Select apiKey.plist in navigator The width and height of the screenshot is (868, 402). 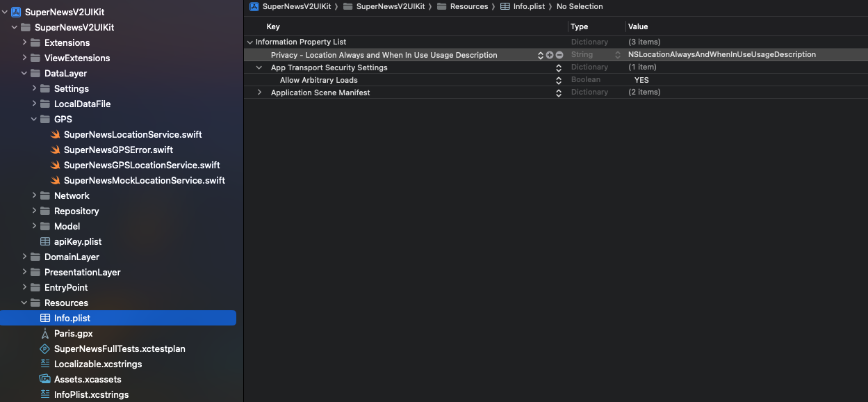pos(78,241)
